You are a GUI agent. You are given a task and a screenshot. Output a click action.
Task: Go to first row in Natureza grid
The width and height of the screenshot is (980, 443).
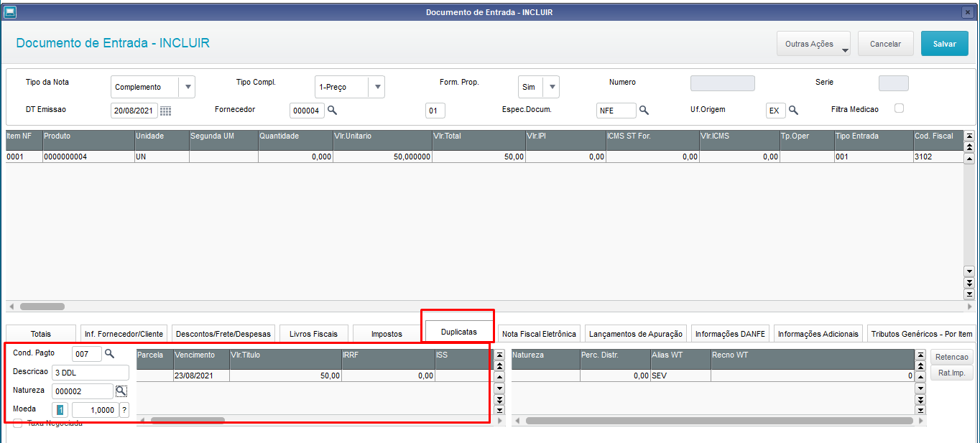pos(920,355)
